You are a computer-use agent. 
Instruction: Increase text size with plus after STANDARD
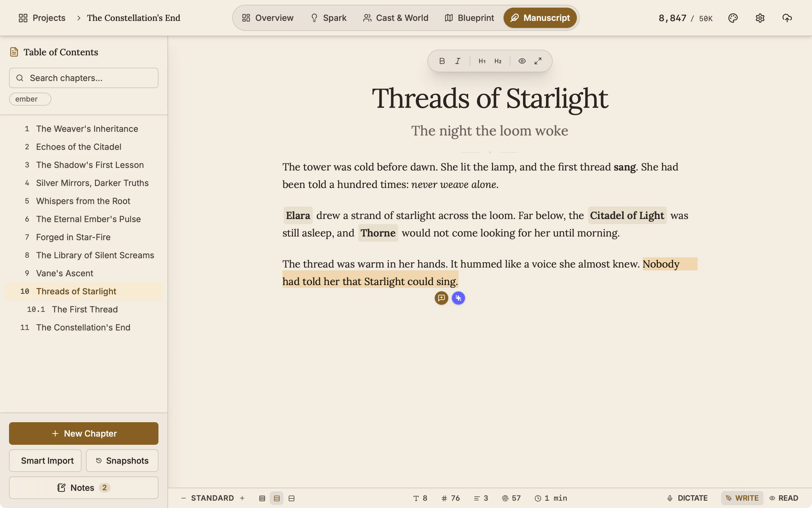pyautogui.click(x=242, y=498)
